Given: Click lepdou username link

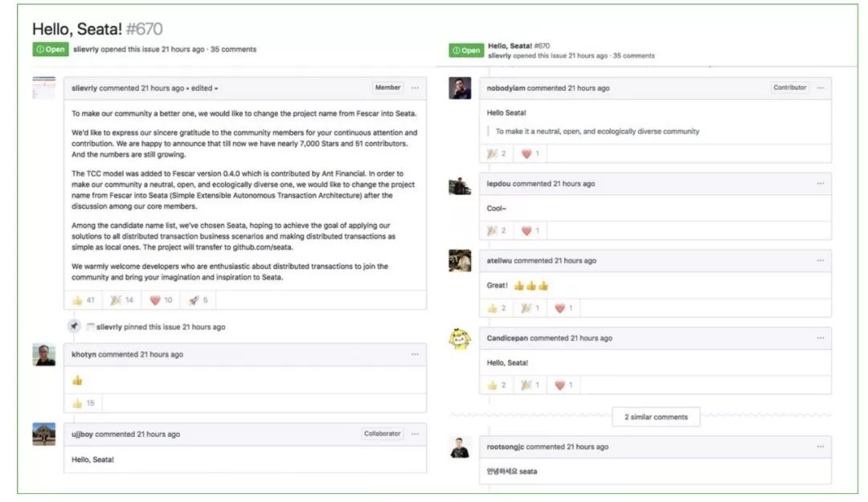Looking at the screenshot, I should 498,183.
